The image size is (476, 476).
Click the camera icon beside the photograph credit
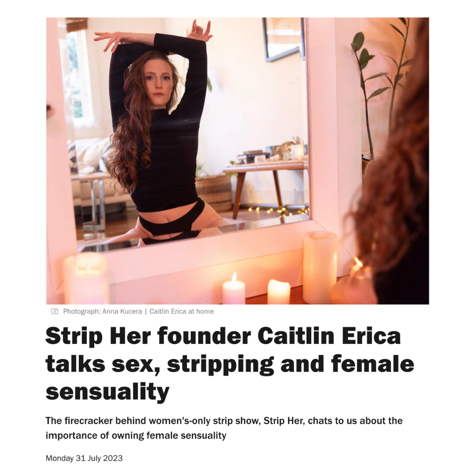[55, 311]
